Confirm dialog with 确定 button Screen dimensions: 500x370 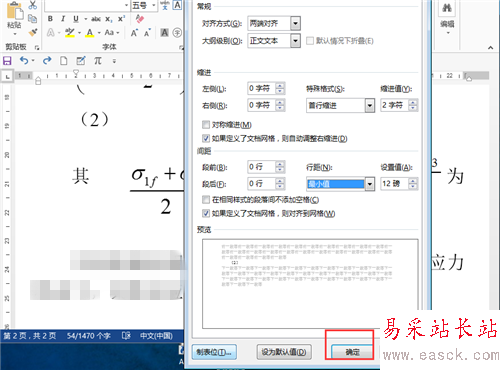(x=352, y=352)
